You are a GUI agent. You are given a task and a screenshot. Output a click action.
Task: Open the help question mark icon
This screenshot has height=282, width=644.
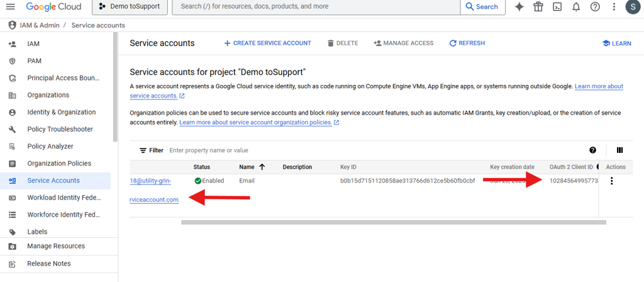pos(595,7)
